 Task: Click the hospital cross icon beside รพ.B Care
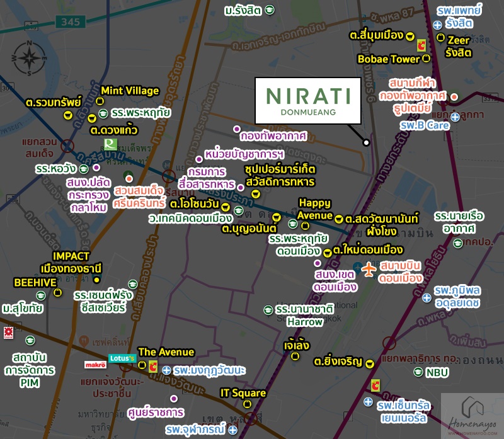tap(455, 117)
